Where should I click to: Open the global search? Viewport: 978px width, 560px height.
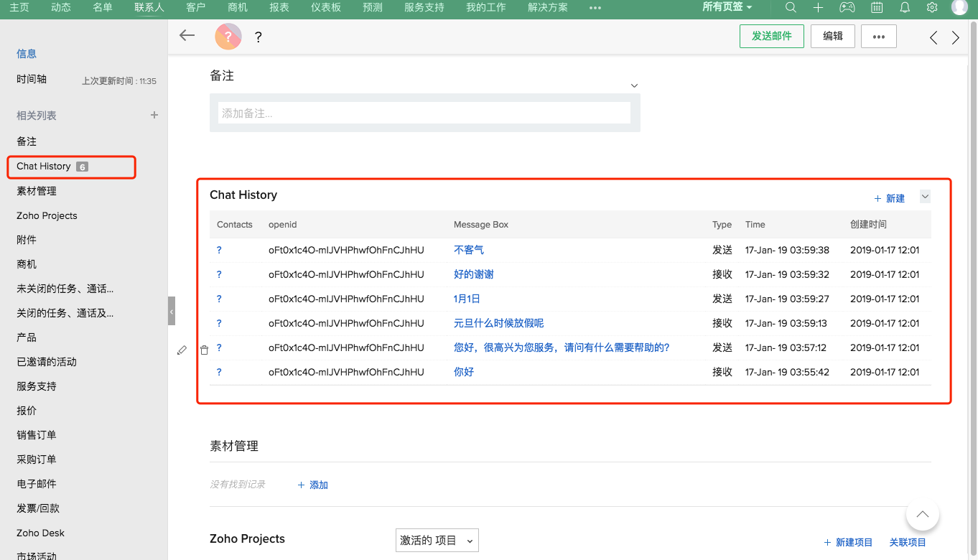point(790,8)
